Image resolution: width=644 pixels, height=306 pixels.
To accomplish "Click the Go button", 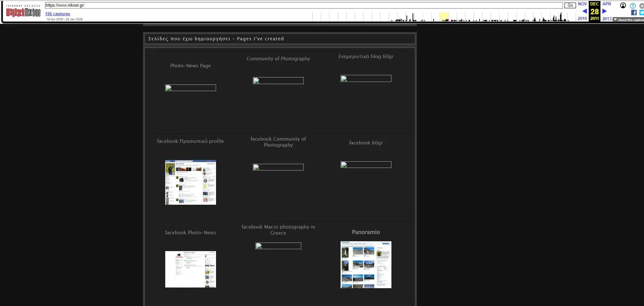I will pos(570,5).
